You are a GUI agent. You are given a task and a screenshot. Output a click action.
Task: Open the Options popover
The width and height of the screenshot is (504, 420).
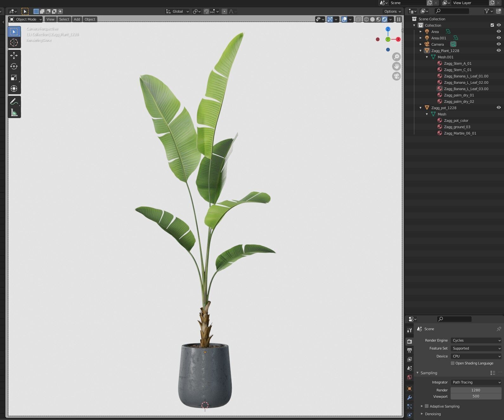392,11
